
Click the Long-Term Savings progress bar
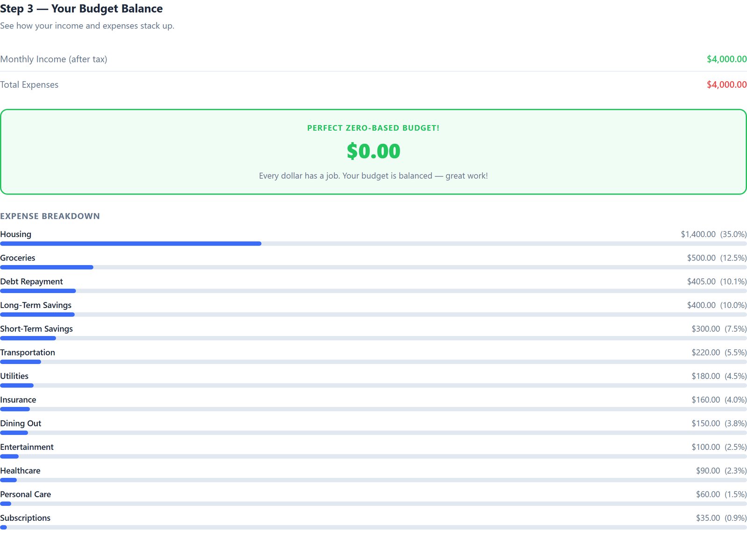pyautogui.click(x=373, y=315)
